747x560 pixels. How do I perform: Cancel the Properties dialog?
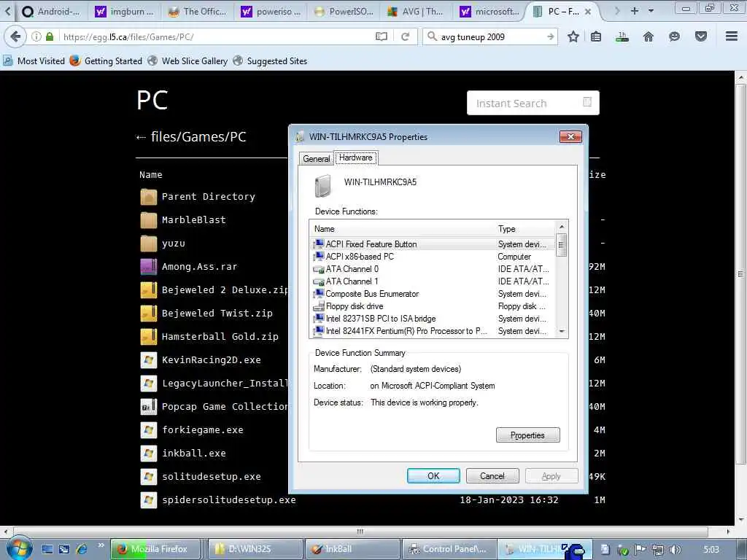pyautogui.click(x=492, y=475)
